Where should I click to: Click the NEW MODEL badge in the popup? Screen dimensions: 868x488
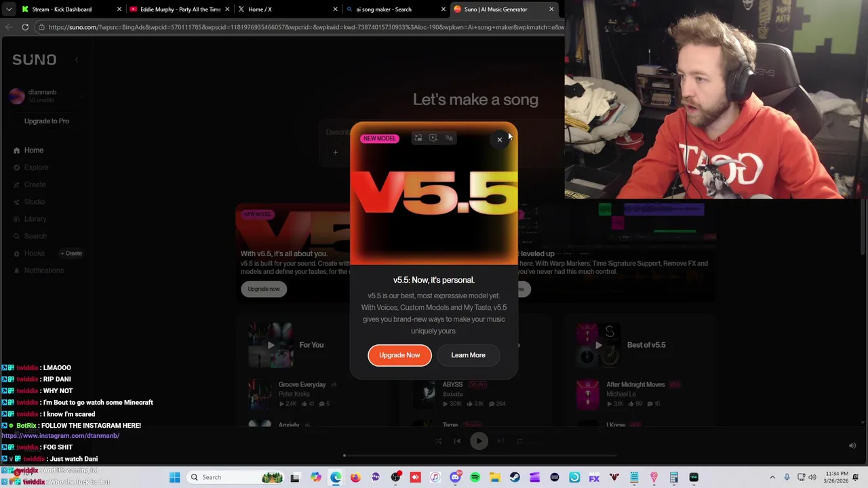pos(380,138)
